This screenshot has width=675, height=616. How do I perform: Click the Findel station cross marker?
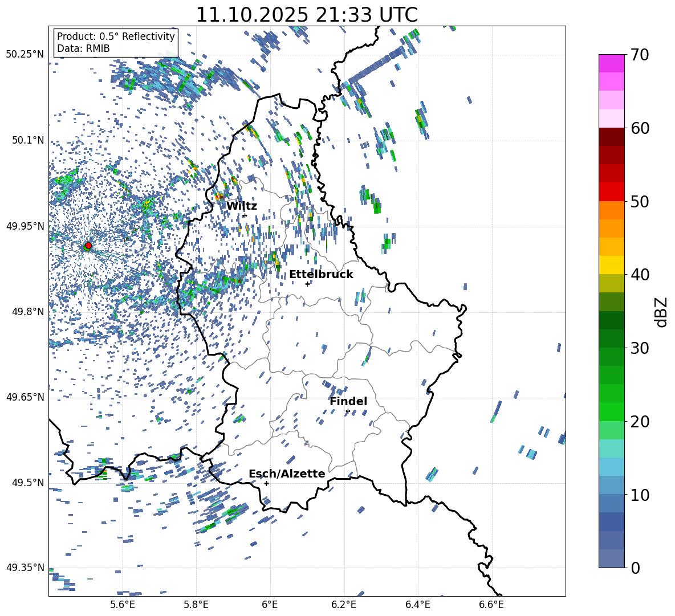(x=348, y=411)
